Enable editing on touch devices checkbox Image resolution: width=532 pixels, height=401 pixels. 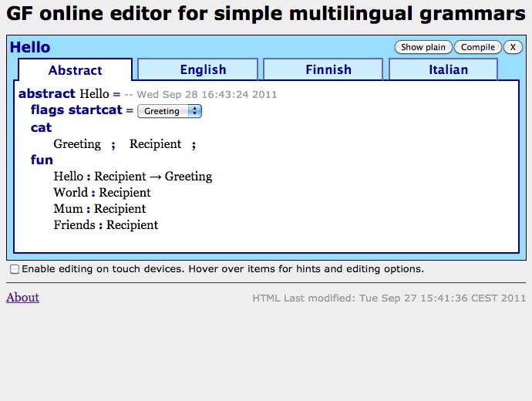(x=15, y=270)
